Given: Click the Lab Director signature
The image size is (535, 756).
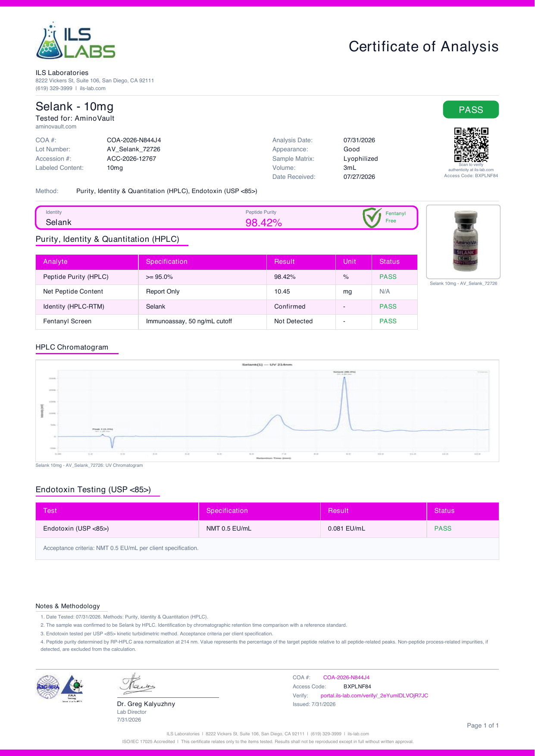Looking at the screenshot, I should coord(138,684).
